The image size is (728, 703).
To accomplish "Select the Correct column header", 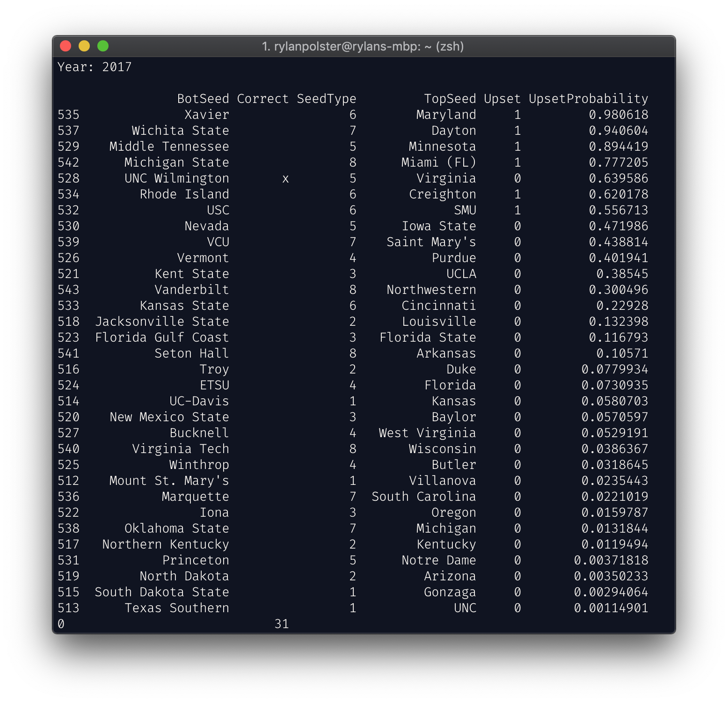I will (263, 99).
